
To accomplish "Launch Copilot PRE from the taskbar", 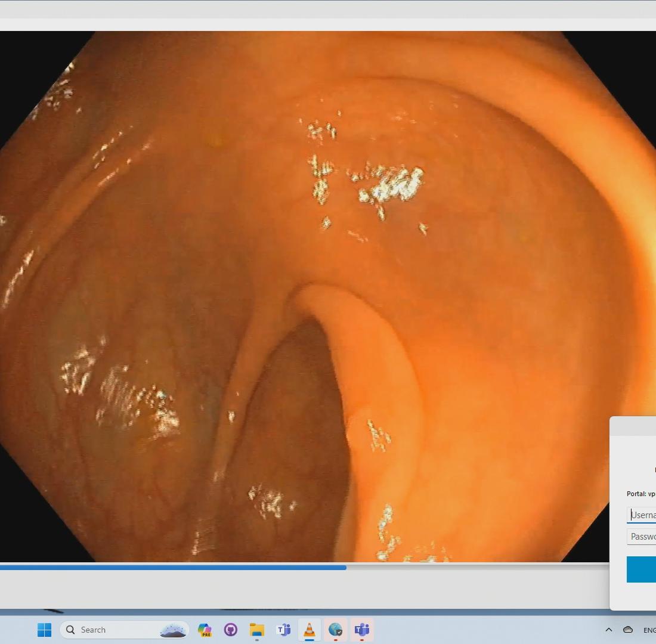I will tap(205, 630).
